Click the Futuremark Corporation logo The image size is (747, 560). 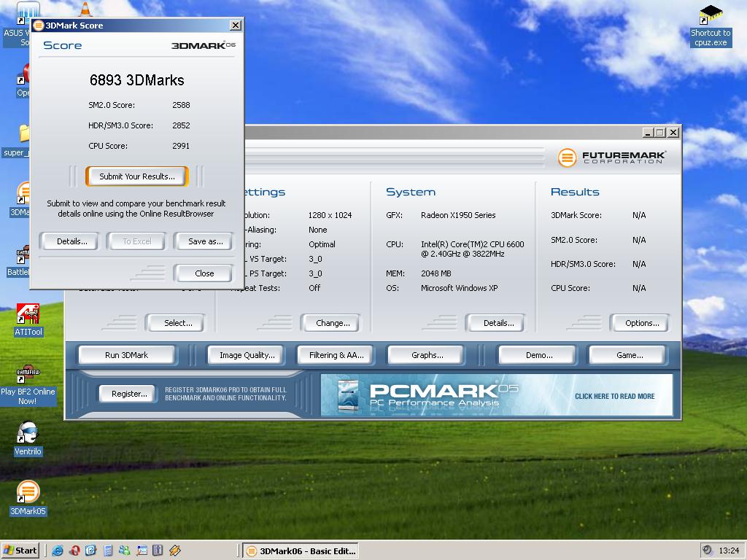[612, 157]
